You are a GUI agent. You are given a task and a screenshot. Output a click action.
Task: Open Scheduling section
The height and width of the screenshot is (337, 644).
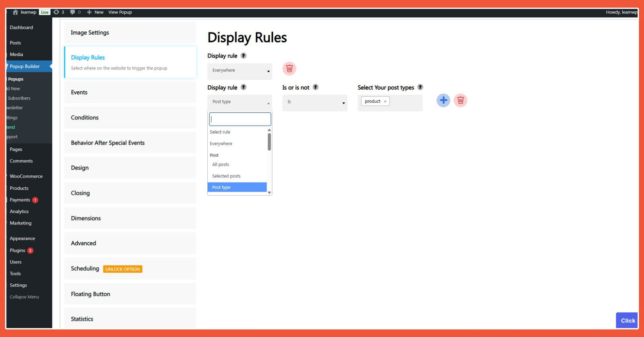coord(130,269)
